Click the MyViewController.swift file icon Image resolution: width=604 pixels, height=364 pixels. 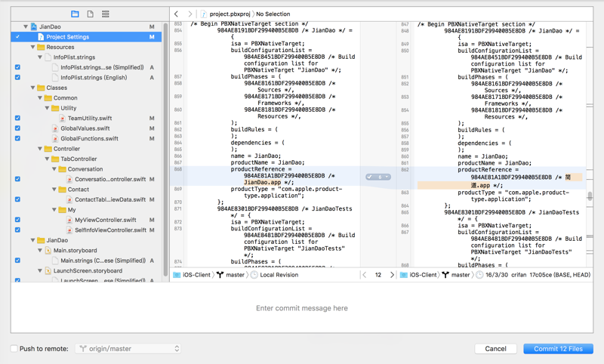[69, 220]
